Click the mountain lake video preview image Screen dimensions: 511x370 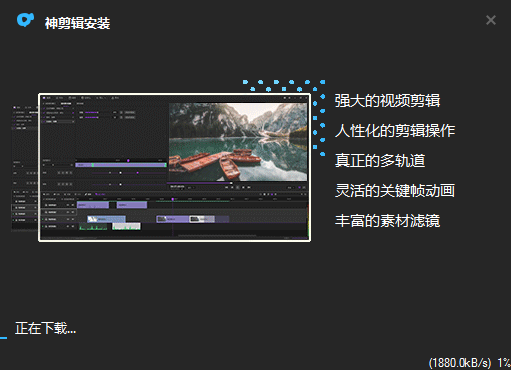238,142
